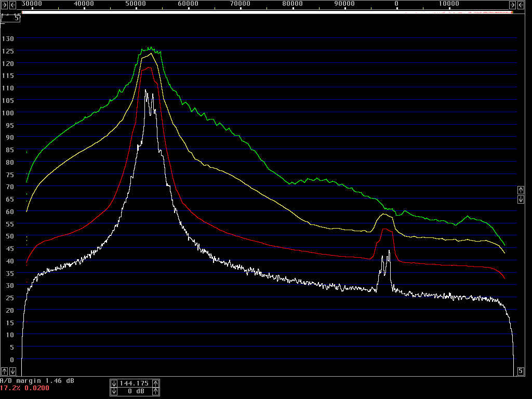Raise the 0 dB value with up arrow
The width and height of the screenshot is (532, 399).
(x=156, y=391)
